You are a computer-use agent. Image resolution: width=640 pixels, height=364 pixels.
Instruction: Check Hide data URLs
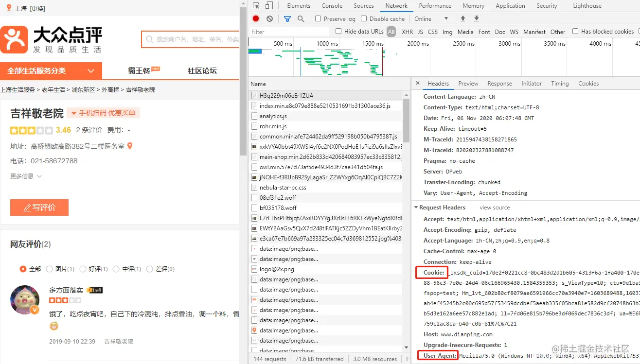point(338,31)
